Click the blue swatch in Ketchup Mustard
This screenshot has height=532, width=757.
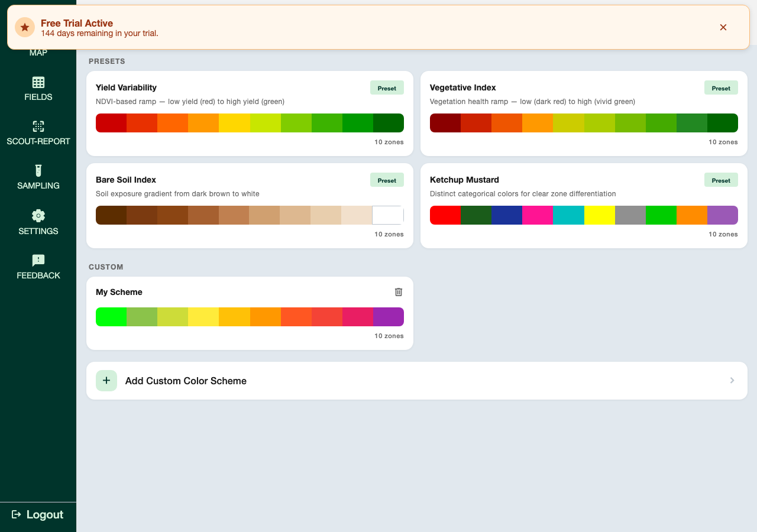pos(507,215)
